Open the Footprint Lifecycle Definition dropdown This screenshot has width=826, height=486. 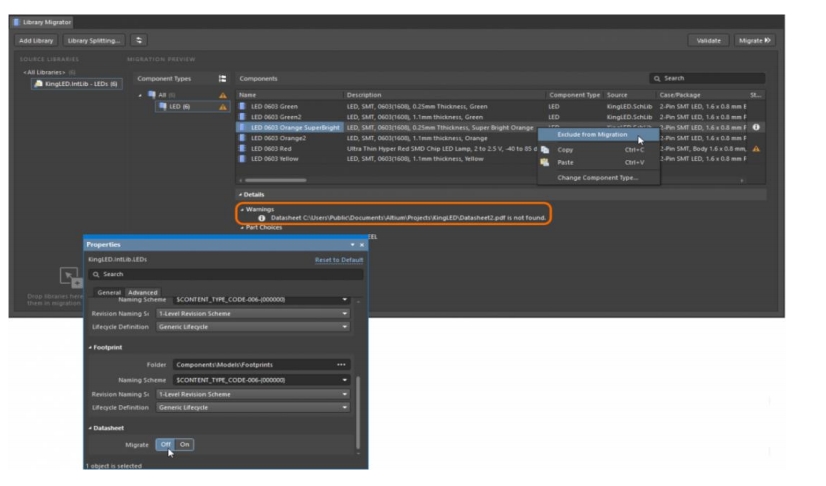[x=253, y=408]
